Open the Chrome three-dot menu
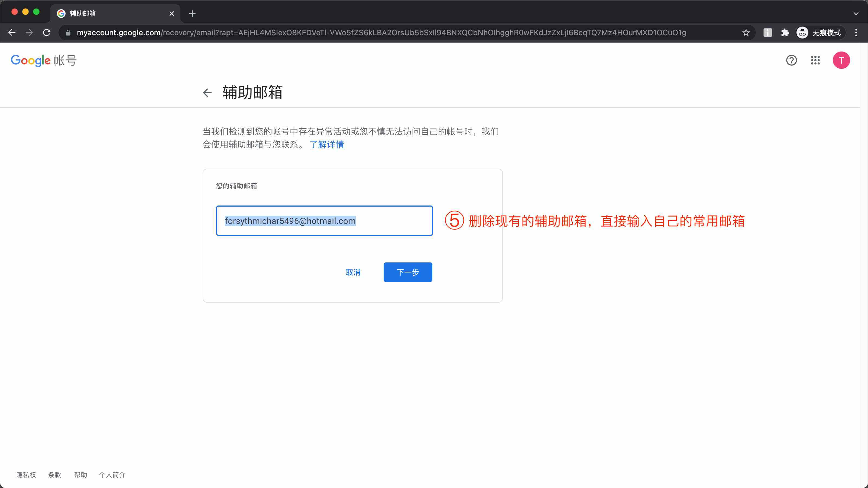This screenshot has height=488, width=868. coord(856,32)
